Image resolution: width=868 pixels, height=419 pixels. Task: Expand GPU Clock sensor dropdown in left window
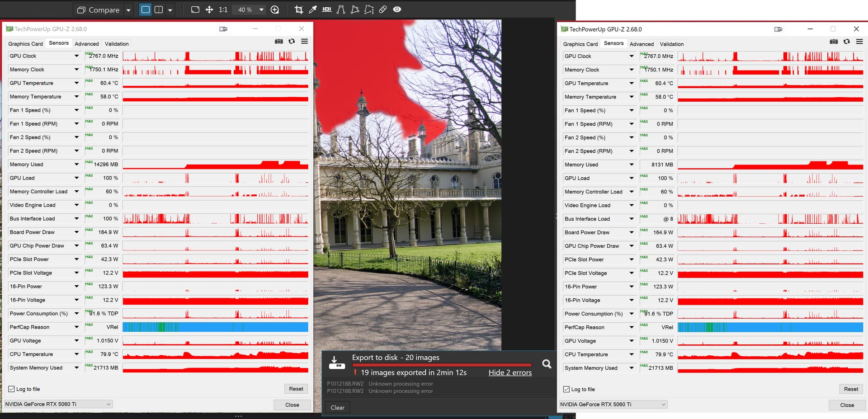pyautogui.click(x=76, y=56)
